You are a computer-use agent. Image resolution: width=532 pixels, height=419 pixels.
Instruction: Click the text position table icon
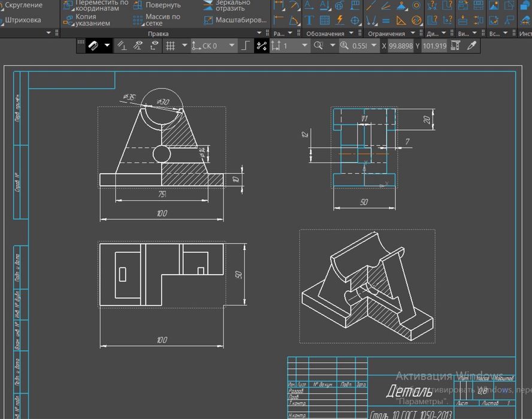pyautogui.click(x=355, y=5)
